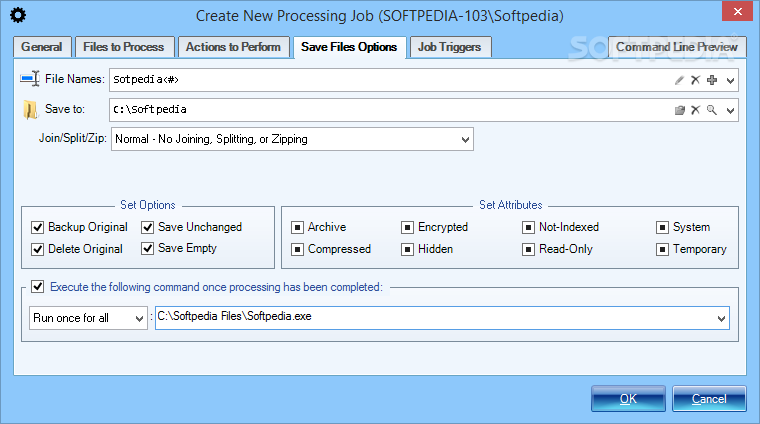Clear the File Names field with its X icon
The image size is (760, 424).
coord(696,80)
